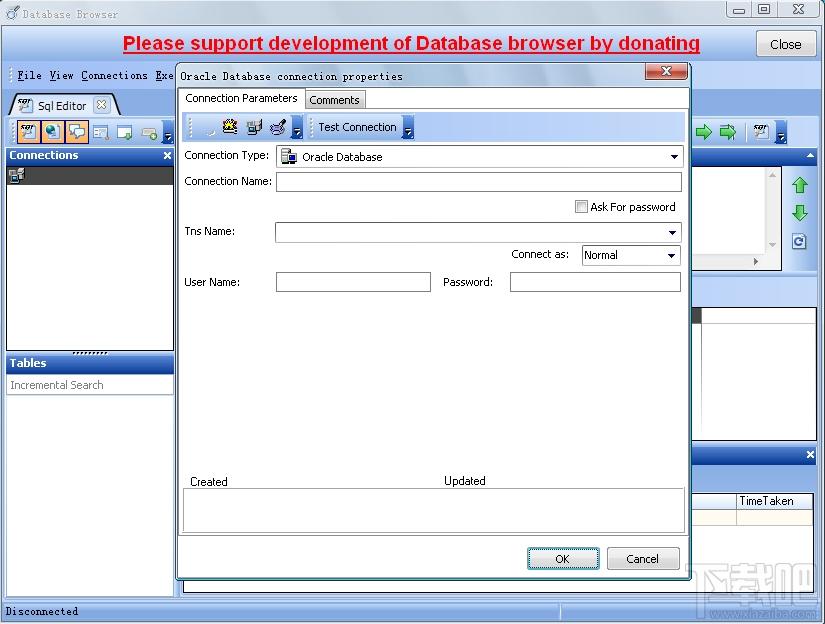Screen dimensions: 825x624
Task: Click the Test Connection button
Action: click(357, 127)
